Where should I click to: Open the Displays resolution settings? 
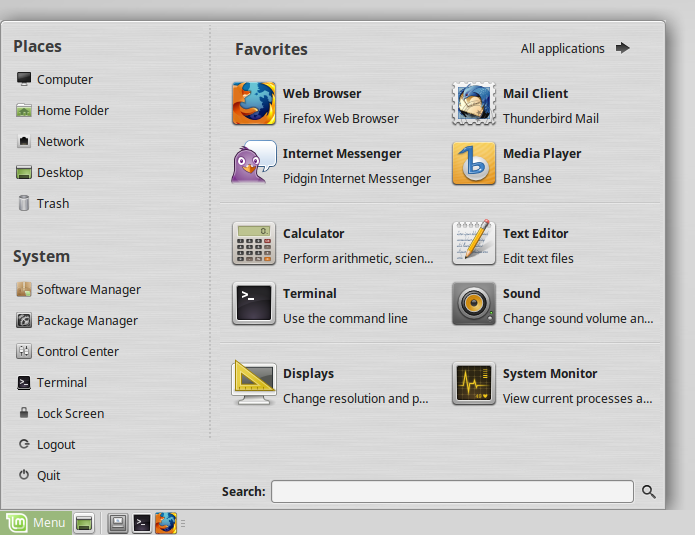[254, 385]
